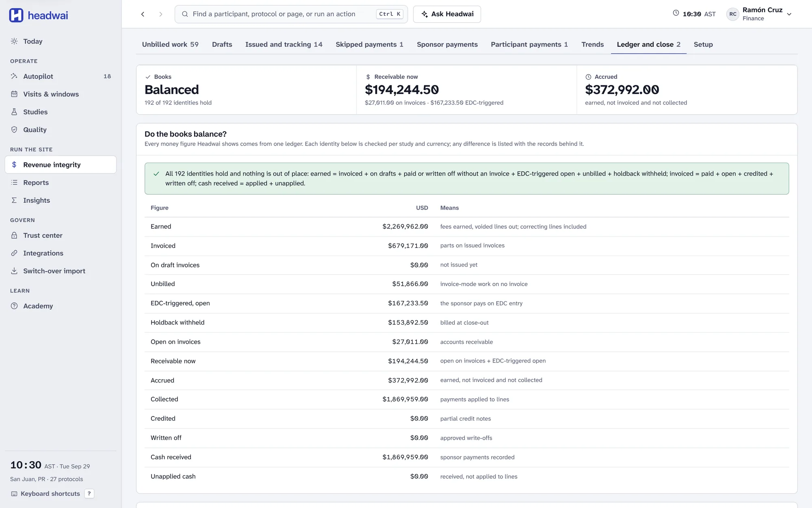812x508 pixels.
Task: Open Academy via its help-circle icon
Action: [x=14, y=306]
